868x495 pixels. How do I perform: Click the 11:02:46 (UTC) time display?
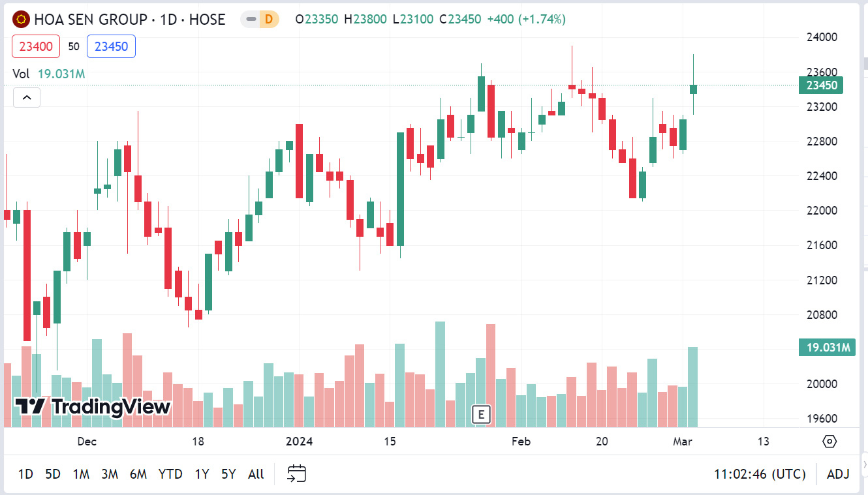759,474
